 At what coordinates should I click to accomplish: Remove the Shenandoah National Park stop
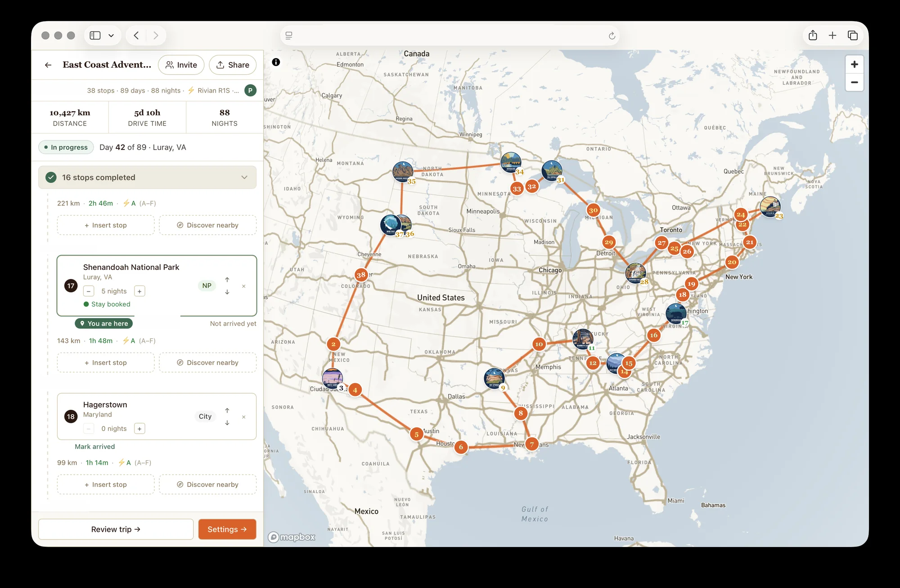click(x=243, y=286)
